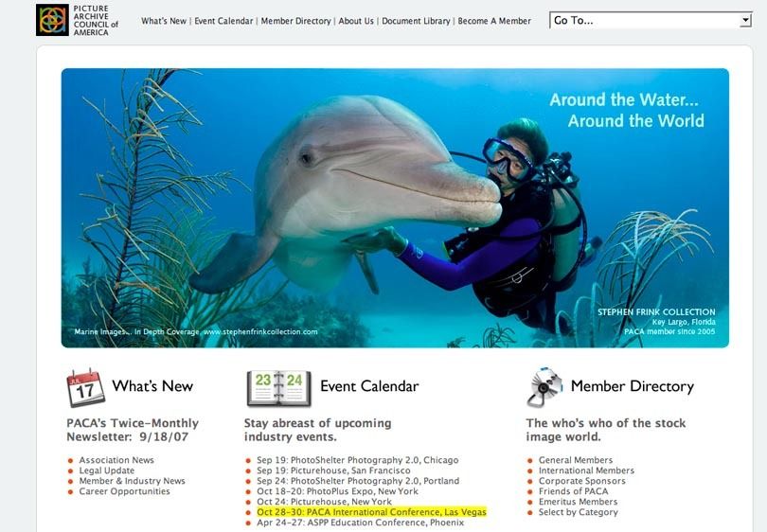Image resolution: width=767 pixels, height=532 pixels.
Task: Open PACA International Conference, Las Vegas event
Action: [371, 512]
